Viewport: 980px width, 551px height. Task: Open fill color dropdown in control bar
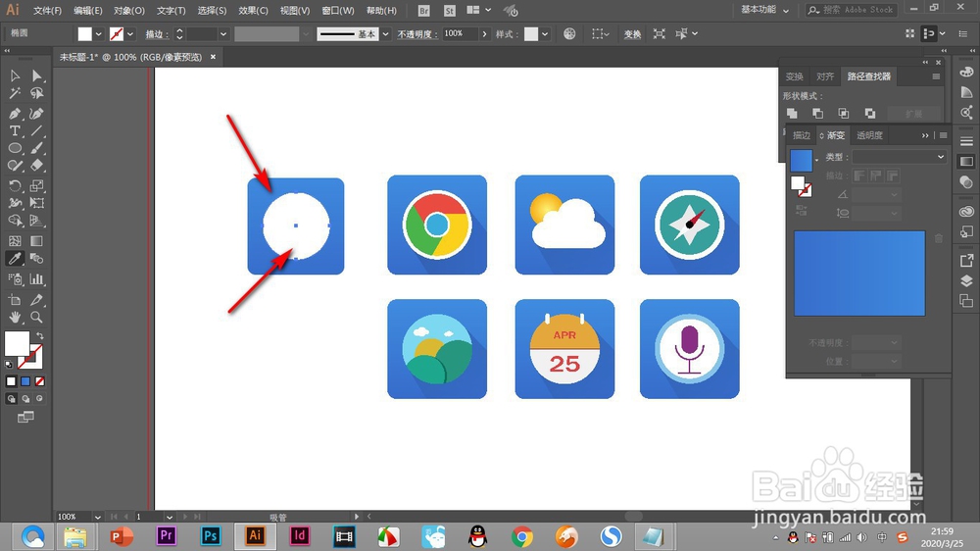coord(99,34)
